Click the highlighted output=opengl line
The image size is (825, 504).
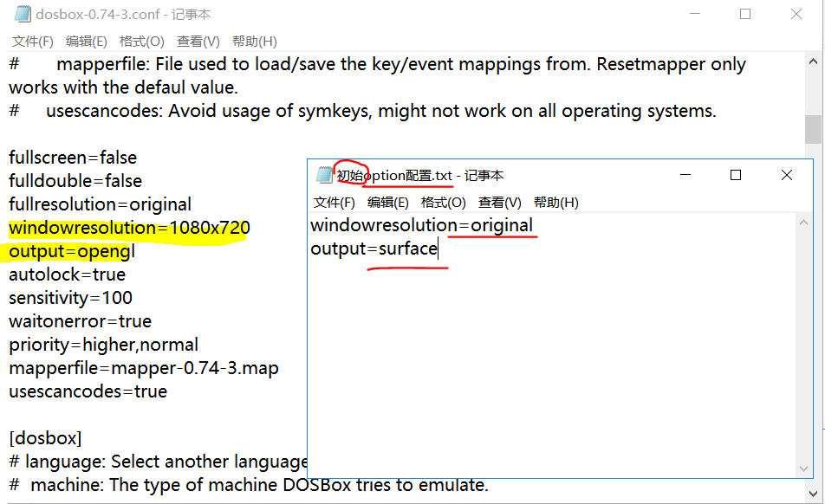point(69,251)
